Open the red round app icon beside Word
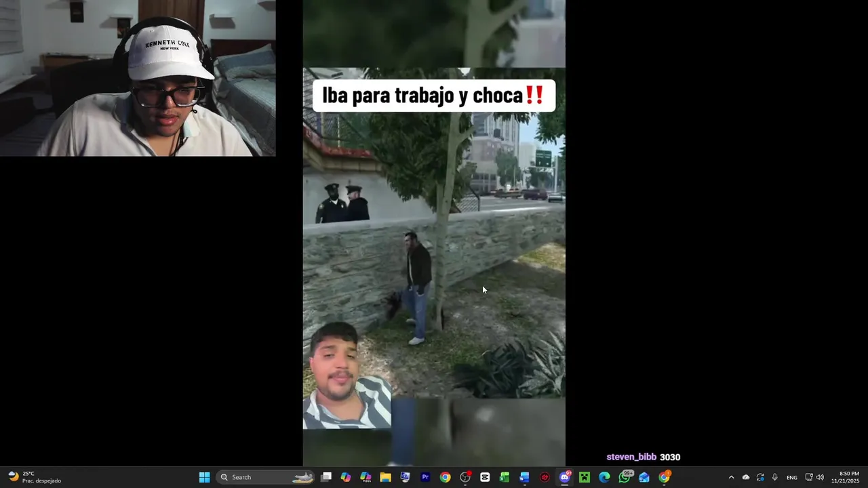Image resolution: width=868 pixels, height=488 pixels. [x=545, y=477]
